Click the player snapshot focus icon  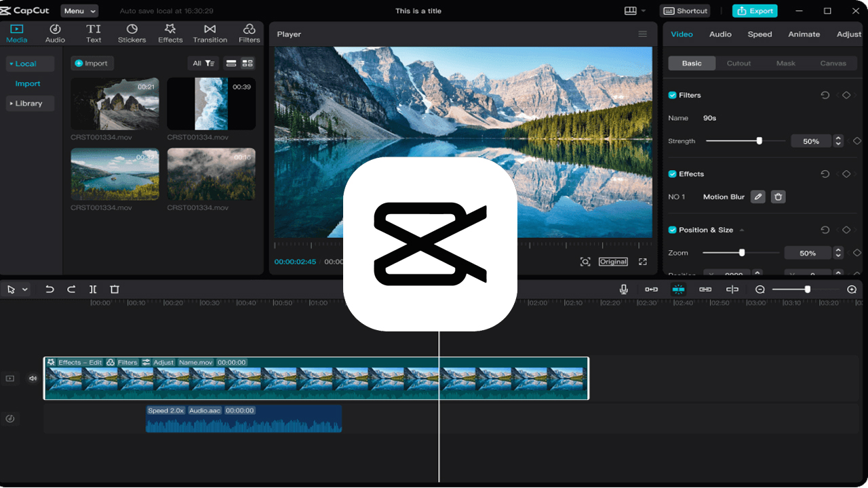[585, 262]
